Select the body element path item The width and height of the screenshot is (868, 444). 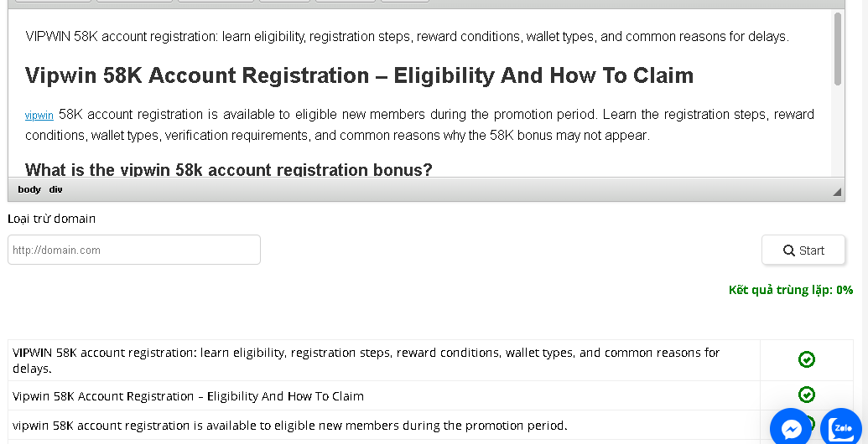[x=29, y=189]
